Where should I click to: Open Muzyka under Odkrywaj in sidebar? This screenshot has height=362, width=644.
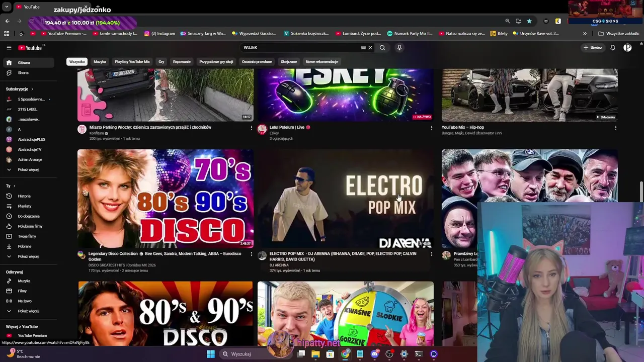tap(28, 281)
